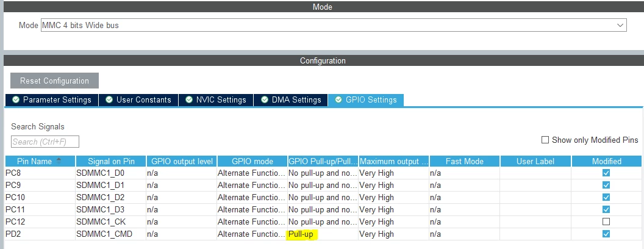Click User Label column header
Viewport: 644px width, 249px height.
click(x=535, y=161)
